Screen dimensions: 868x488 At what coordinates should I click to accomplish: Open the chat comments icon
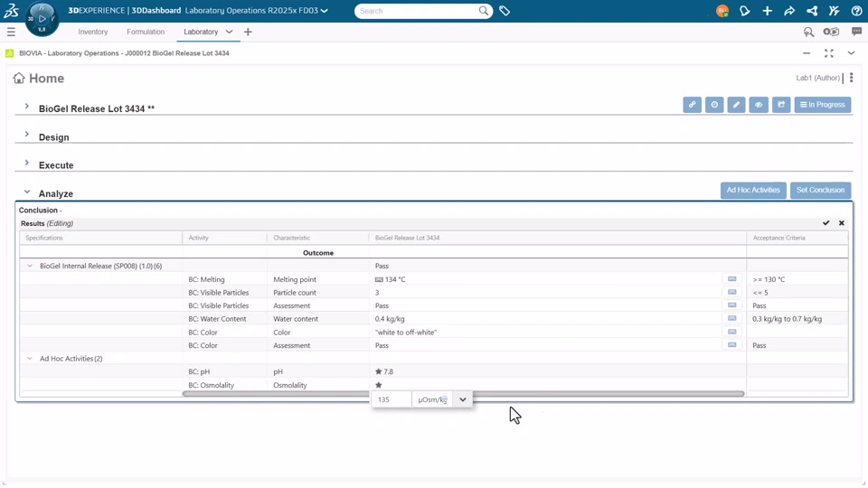pyautogui.click(x=856, y=33)
